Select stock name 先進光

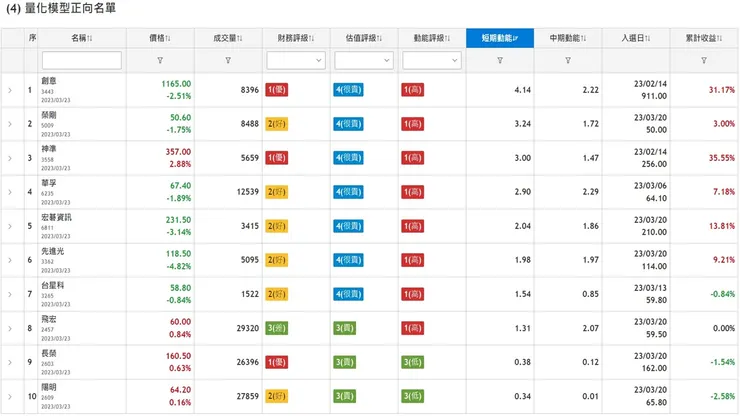click(x=52, y=251)
